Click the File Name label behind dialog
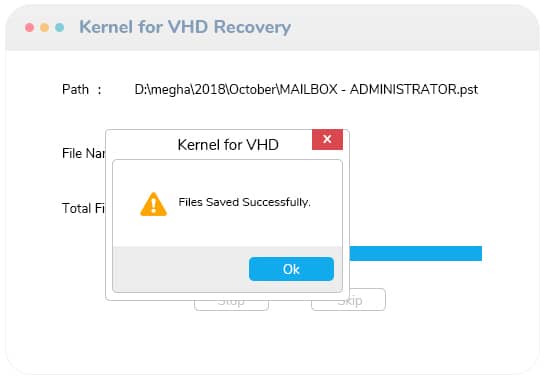This screenshot has width=545, height=380. click(83, 153)
